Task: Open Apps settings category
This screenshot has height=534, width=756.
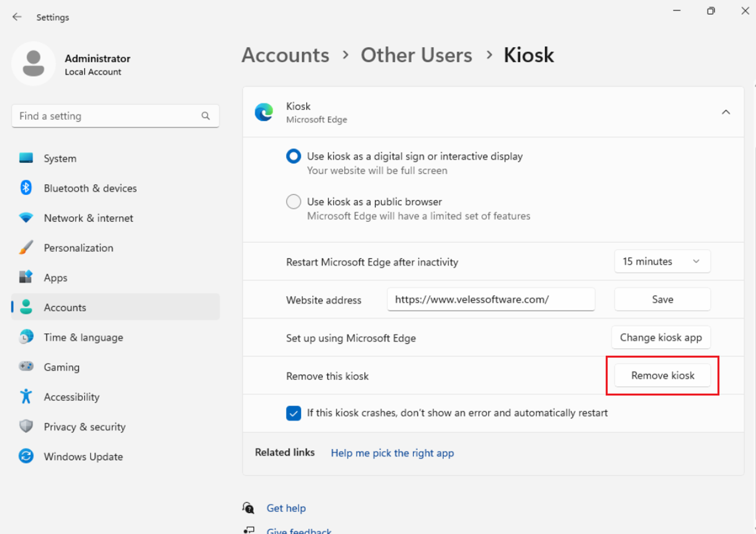Action: pos(115,277)
